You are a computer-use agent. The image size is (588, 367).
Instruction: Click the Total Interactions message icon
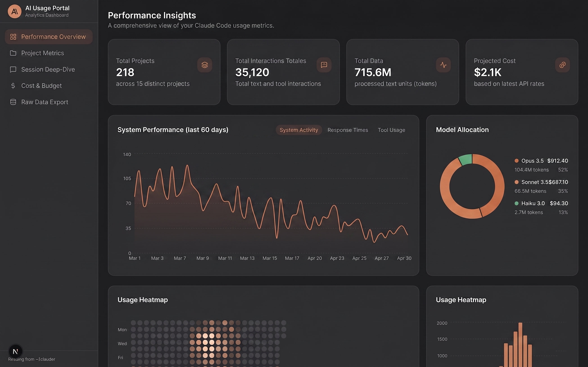point(324,65)
